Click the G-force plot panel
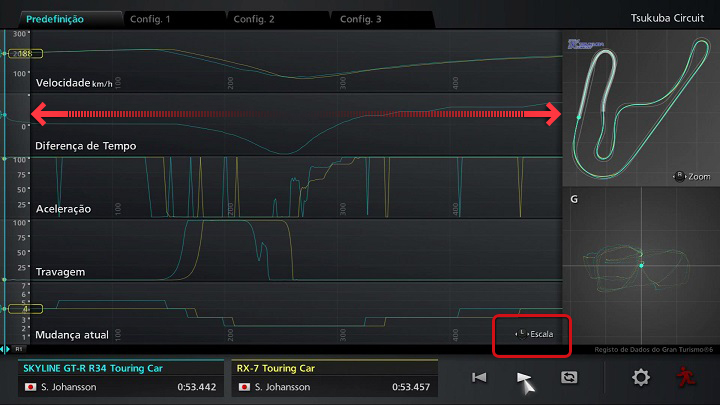Image resolution: width=720 pixels, height=405 pixels. [640, 265]
